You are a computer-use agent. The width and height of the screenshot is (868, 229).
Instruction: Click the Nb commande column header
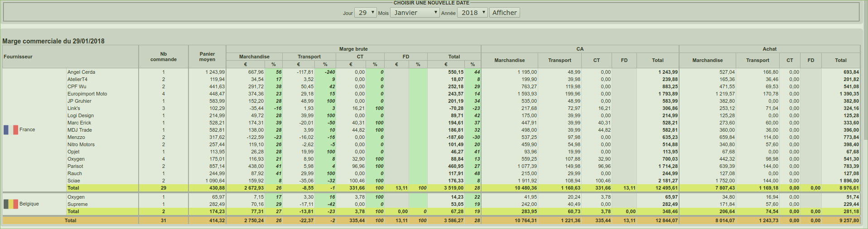click(164, 57)
